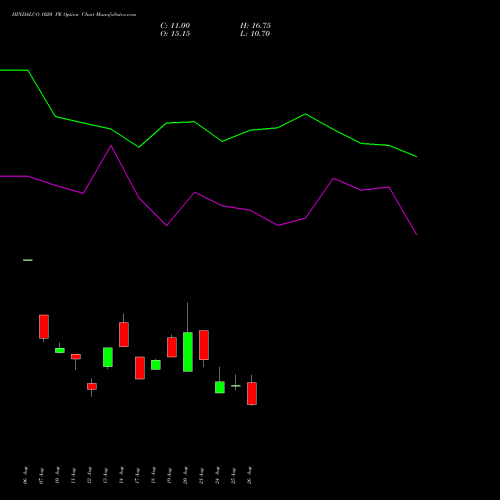Viewport: 500px width, 500px height.
Task: Click the open value O: 15.15
Action: 175,34
